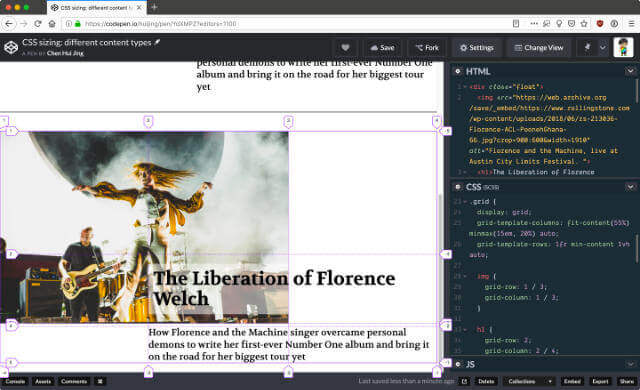This screenshot has width=640, height=390.
Task: Expand the chevron next to the pin icon
Action: 603,47
